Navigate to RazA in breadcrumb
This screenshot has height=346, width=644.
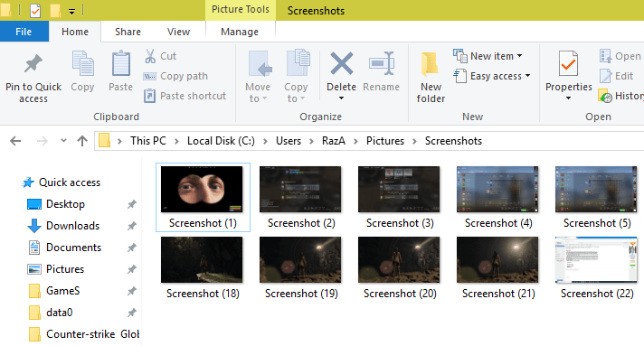click(x=334, y=141)
